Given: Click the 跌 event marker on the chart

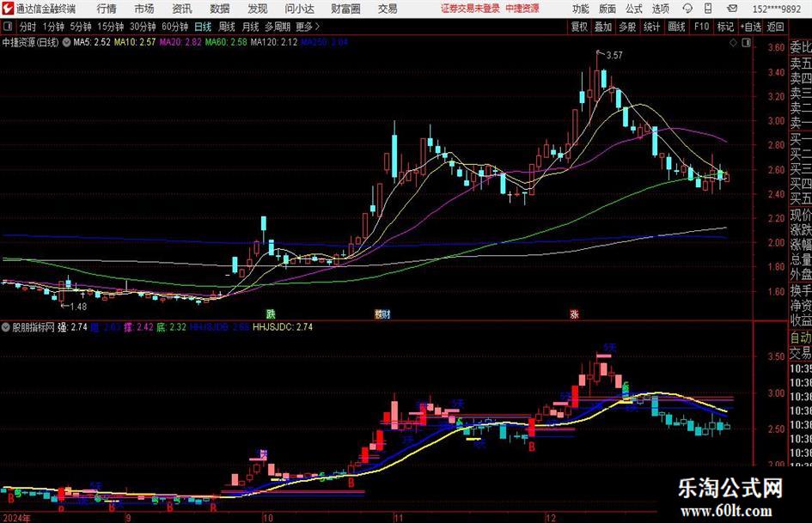Looking at the screenshot, I should (x=271, y=313).
